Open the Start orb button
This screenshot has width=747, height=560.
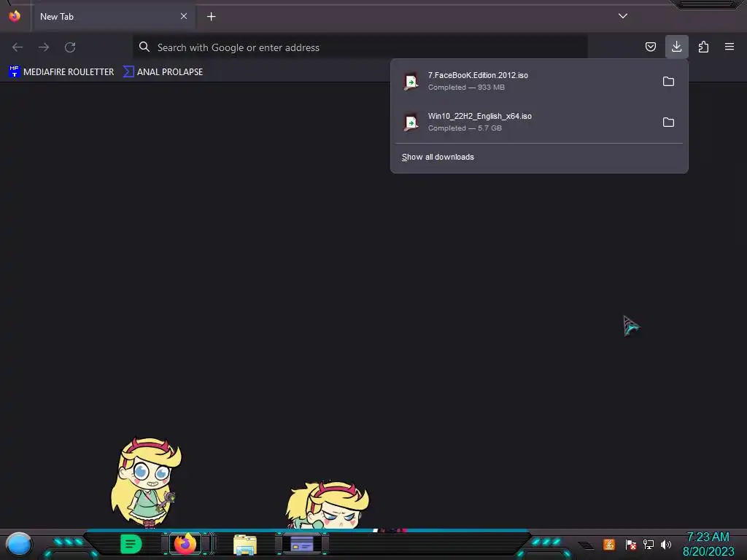tap(18, 545)
